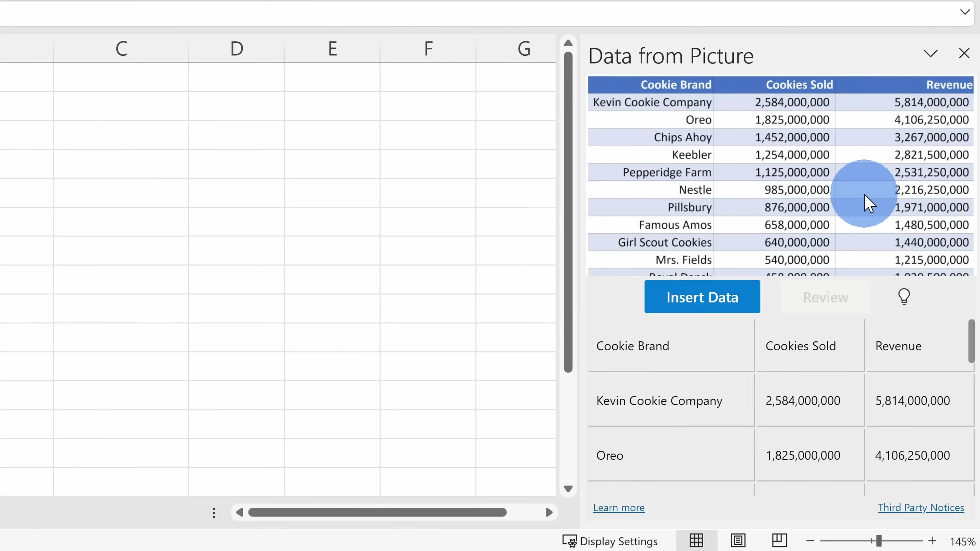Click the sheet vertical scrollbar down arrow

(568, 489)
